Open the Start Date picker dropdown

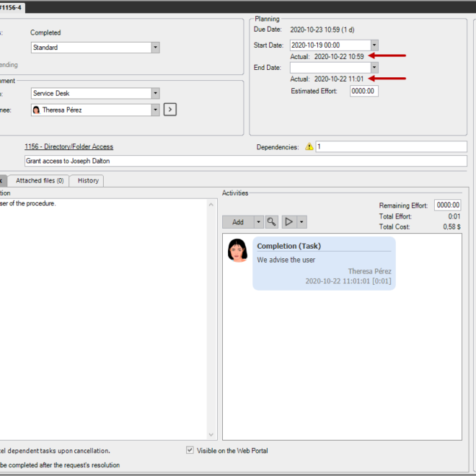click(374, 45)
